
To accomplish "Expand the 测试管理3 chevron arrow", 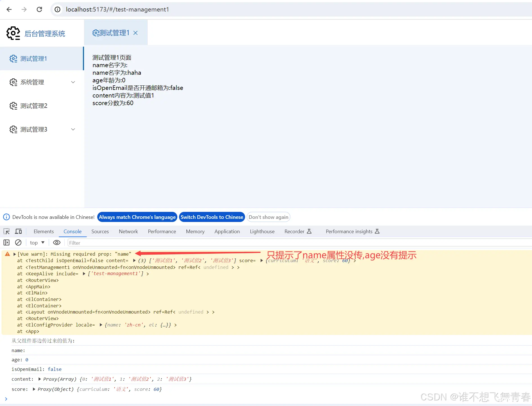I will [73, 129].
